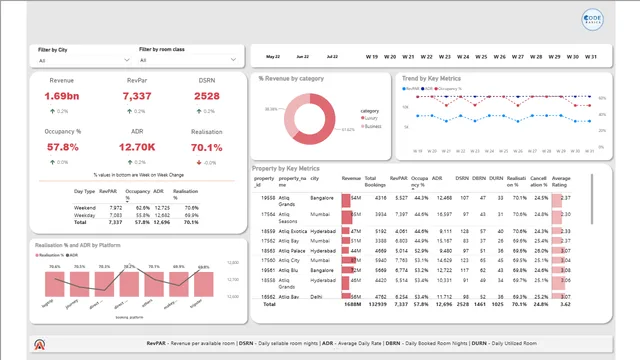This screenshot has height=360, width=640.
Task: Click the property_id column header
Action: click(x=264, y=182)
